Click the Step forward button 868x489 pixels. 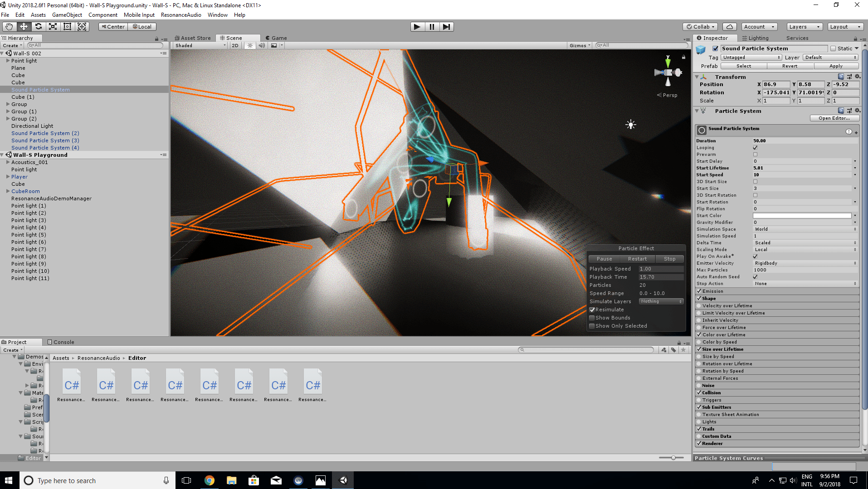[446, 27]
